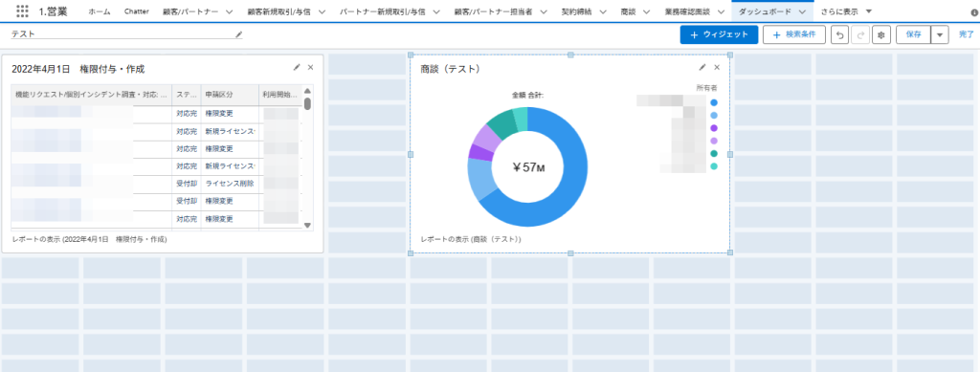
Task: Click the info icon at far right
Action: coord(975,12)
